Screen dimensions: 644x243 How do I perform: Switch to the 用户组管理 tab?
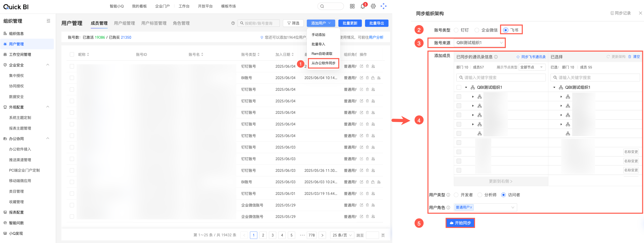point(124,23)
